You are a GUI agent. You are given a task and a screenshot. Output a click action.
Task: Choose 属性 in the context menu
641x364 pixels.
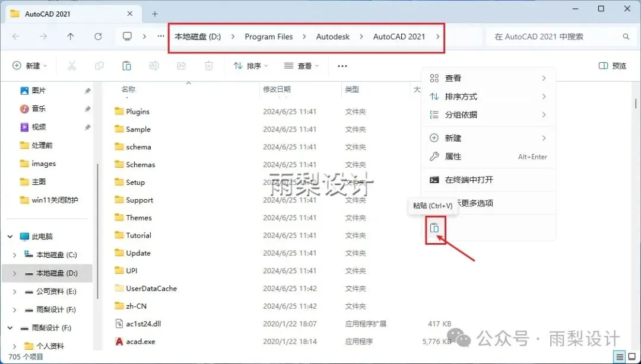pos(488,157)
